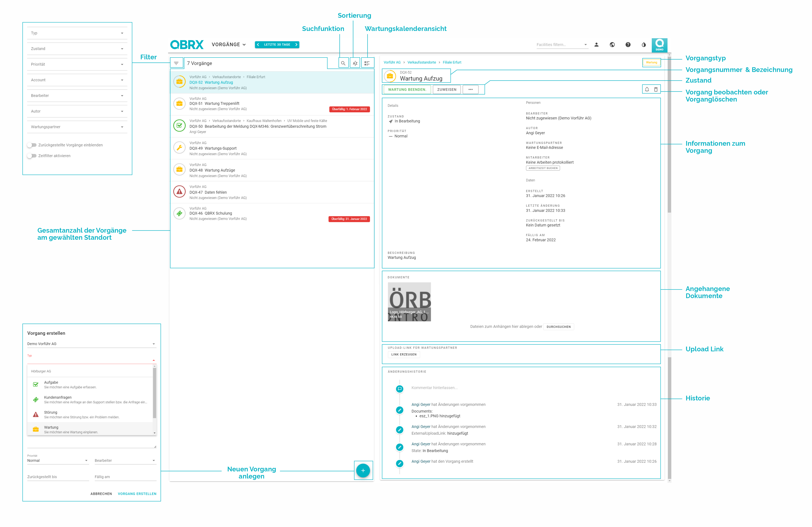Open the Bearbeiter dropdown in dialog
The image size is (812, 527).
(x=126, y=460)
